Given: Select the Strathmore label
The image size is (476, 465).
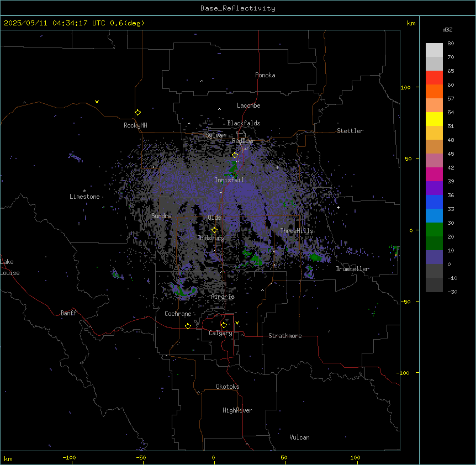Looking at the screenshot, I should 285,336.
